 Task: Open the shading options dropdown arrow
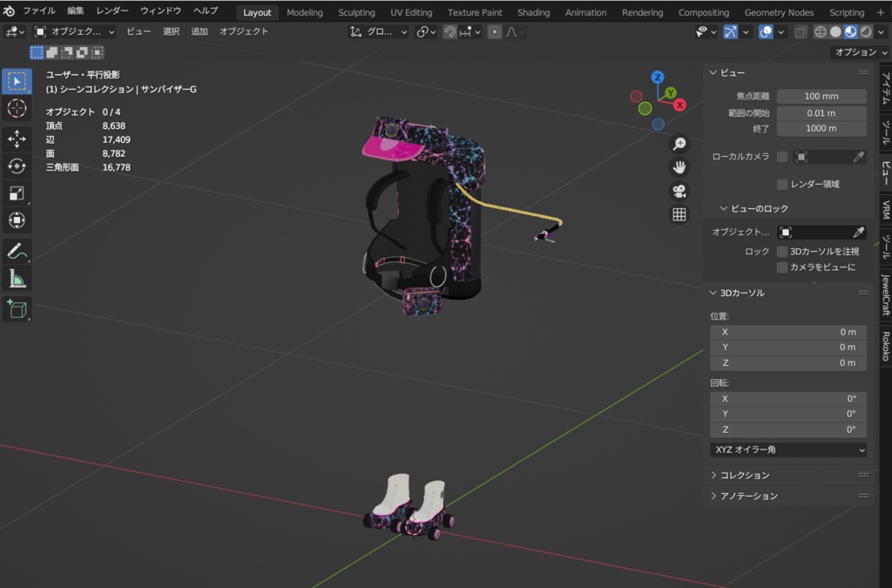coord(882,32)
